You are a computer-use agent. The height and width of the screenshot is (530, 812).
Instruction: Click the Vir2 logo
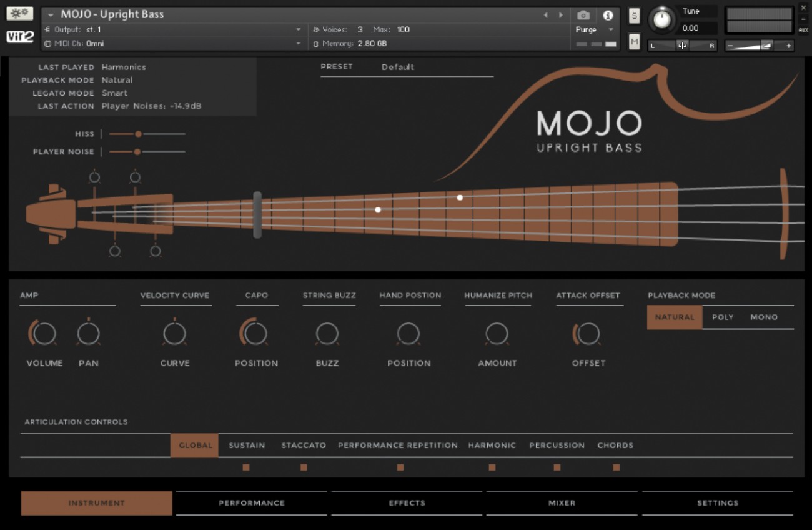click(21, 36)
